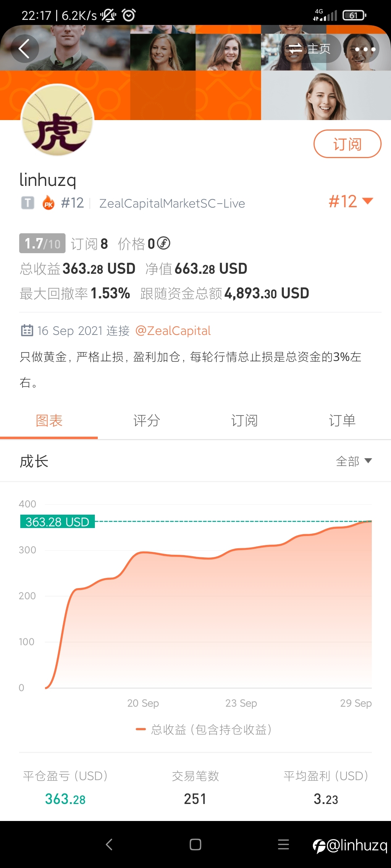Open the @ZealCapital broker link
Viewport: 391px width, 868px height.
[173, 331]
